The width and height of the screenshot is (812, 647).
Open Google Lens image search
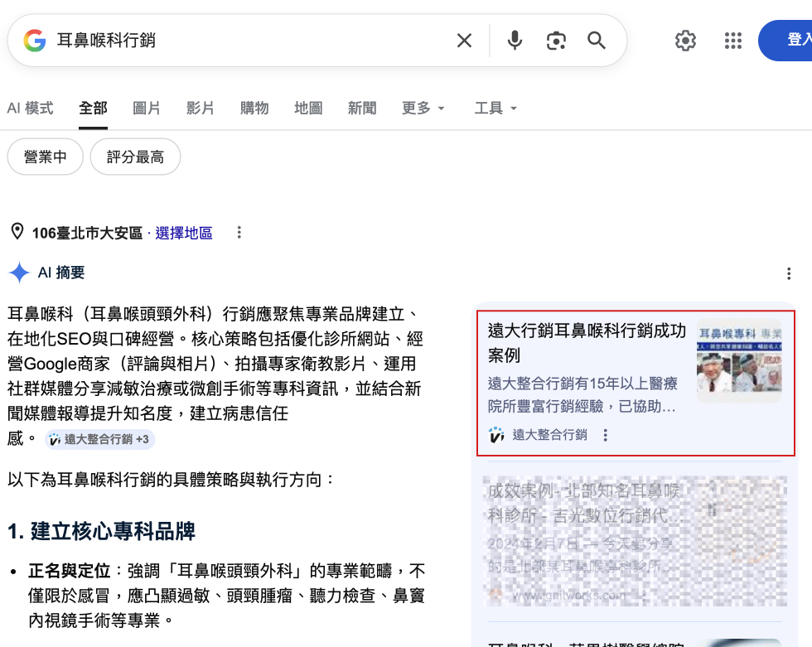(556, 41)
